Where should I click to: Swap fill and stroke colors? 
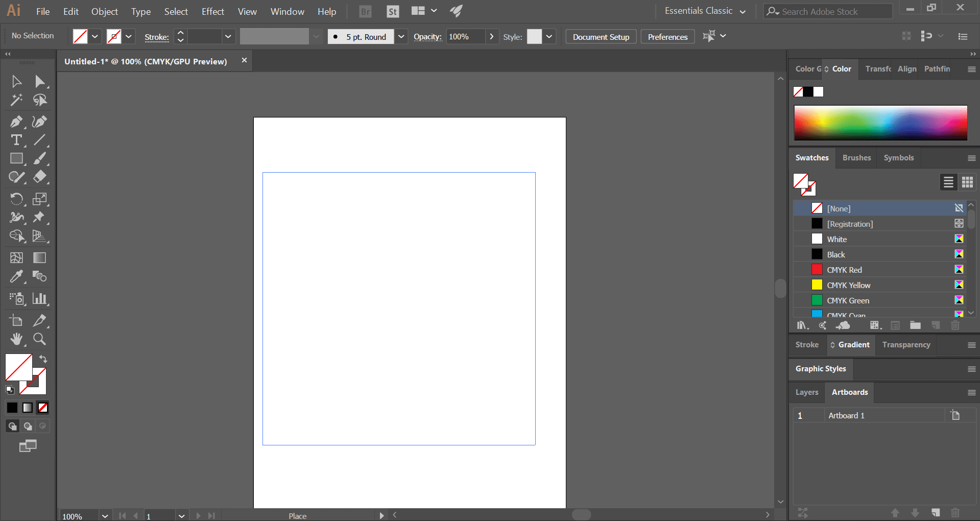[x=43, y=359]
